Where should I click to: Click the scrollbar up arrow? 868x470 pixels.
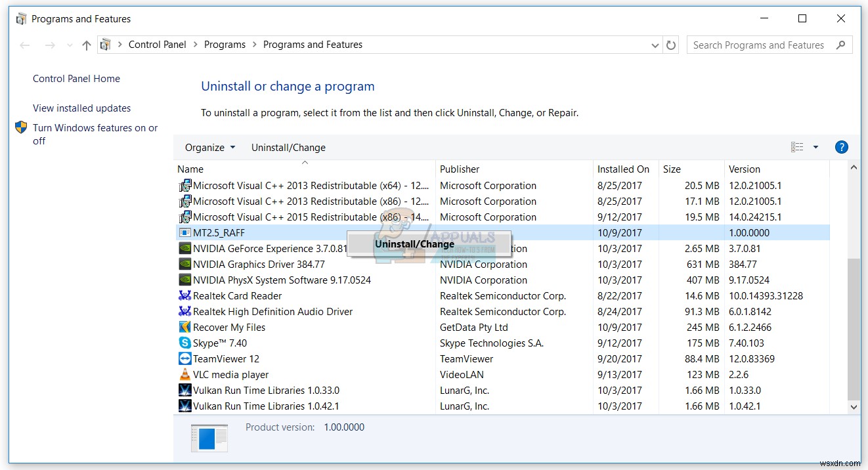click(854, 168)
